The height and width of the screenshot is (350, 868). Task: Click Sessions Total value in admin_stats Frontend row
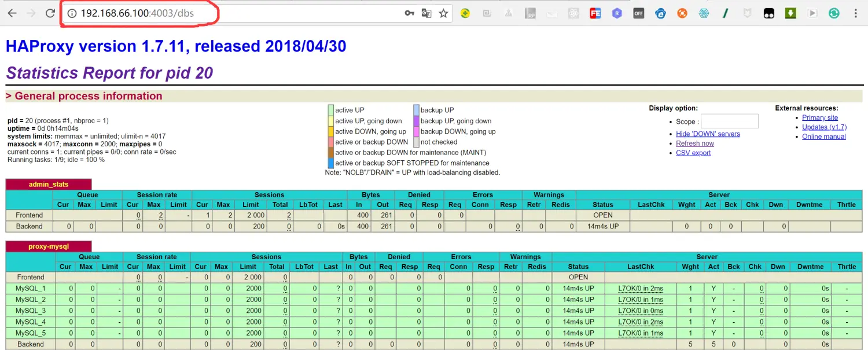coord(288,215)
